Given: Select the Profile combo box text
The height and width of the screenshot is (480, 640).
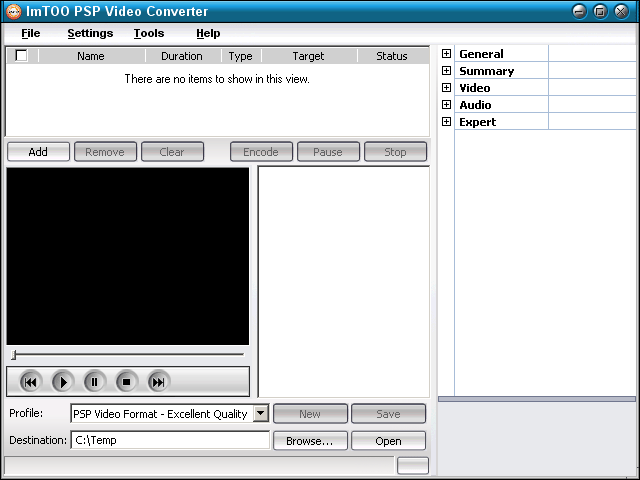Looking at the screenshot, I should [x=160, y=414].
